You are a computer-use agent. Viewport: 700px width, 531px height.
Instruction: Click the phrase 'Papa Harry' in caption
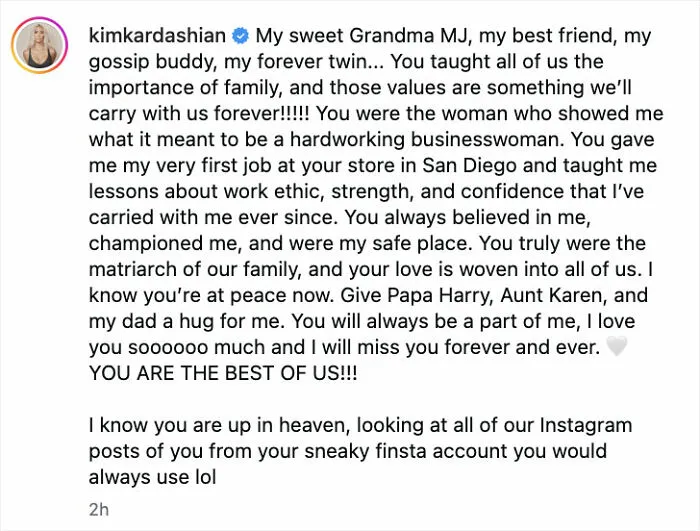tap(438, 296)
